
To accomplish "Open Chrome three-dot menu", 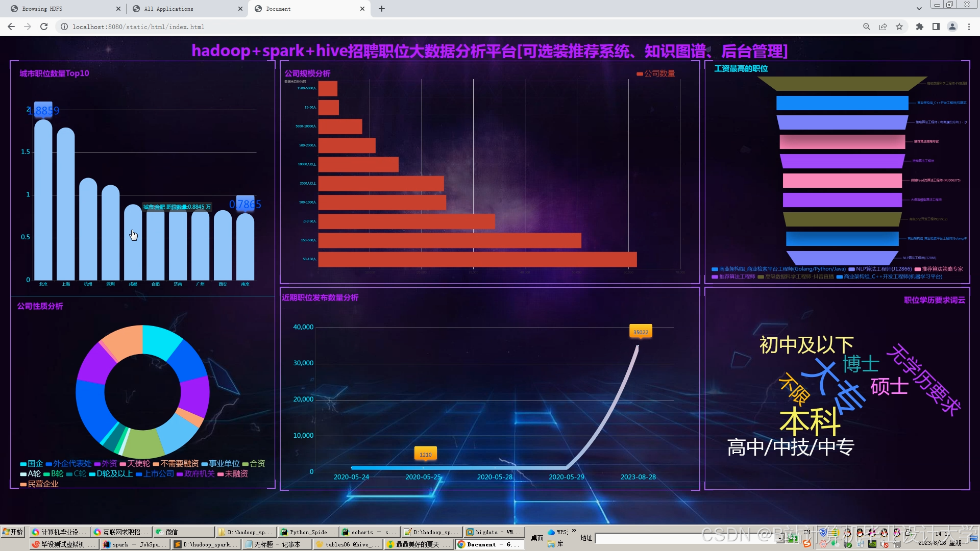I will point(969,27).
